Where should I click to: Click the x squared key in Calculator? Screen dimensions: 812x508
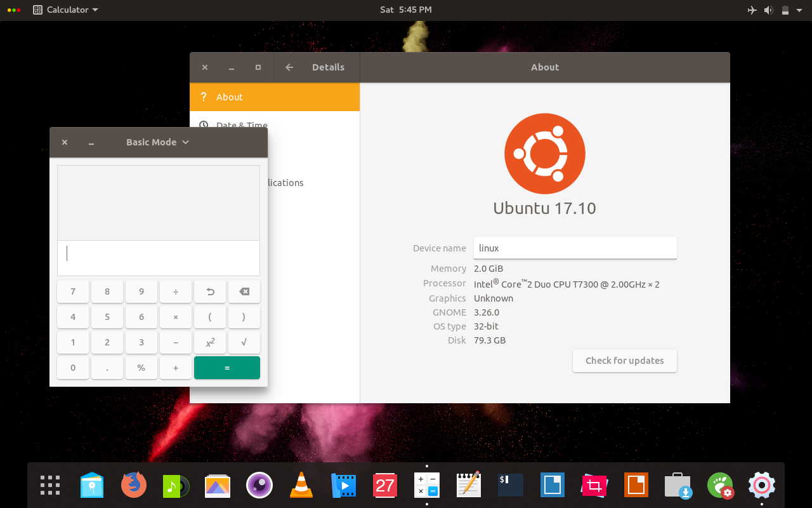pyautogui.click(x=210, y=342)
